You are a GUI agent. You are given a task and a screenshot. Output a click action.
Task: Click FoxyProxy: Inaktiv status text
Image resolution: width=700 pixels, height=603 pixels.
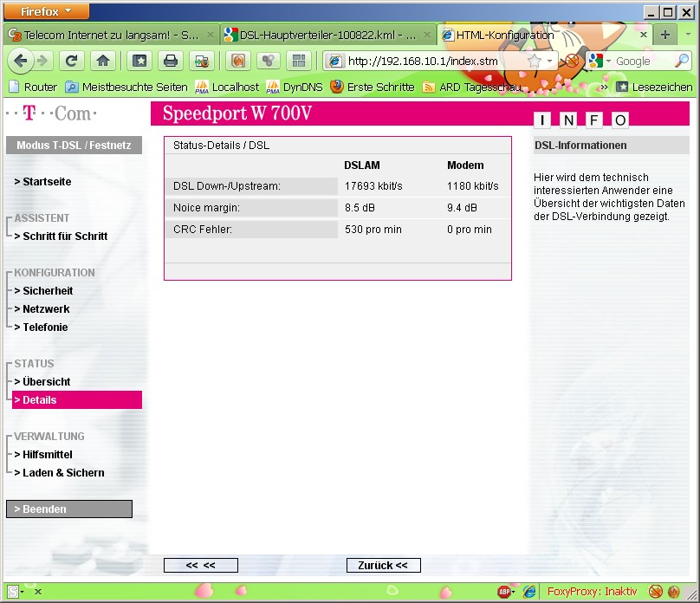592,592
